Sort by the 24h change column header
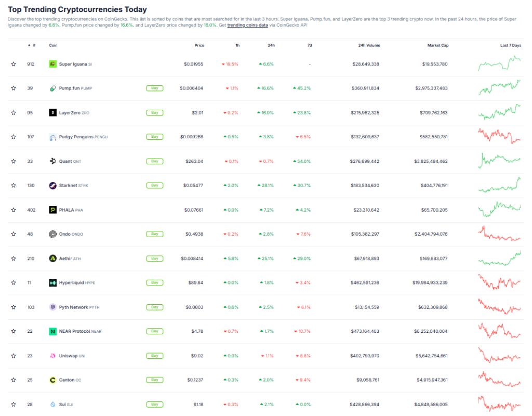The image size is (532, 416). [x=271, y=45]
